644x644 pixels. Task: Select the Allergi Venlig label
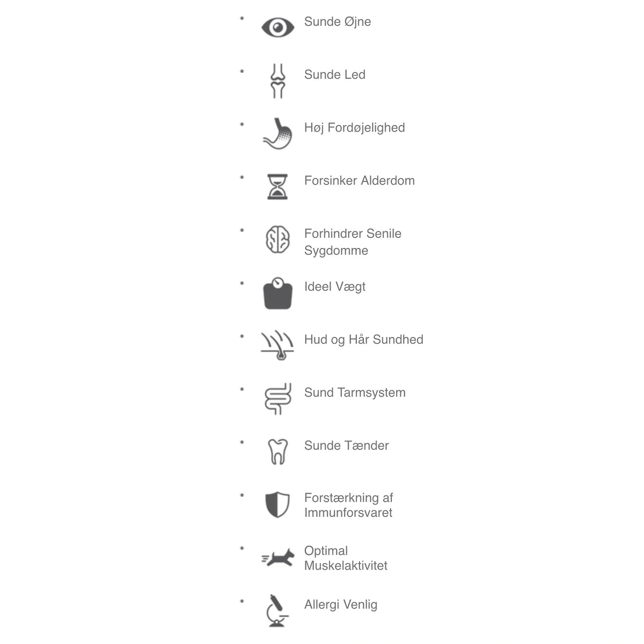point(341,605)
